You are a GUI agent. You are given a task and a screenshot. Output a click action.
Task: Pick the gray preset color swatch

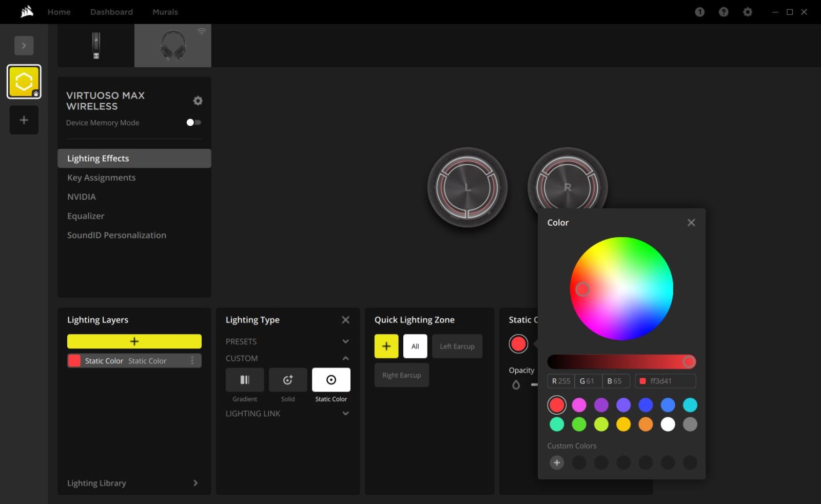pos(690,424)
